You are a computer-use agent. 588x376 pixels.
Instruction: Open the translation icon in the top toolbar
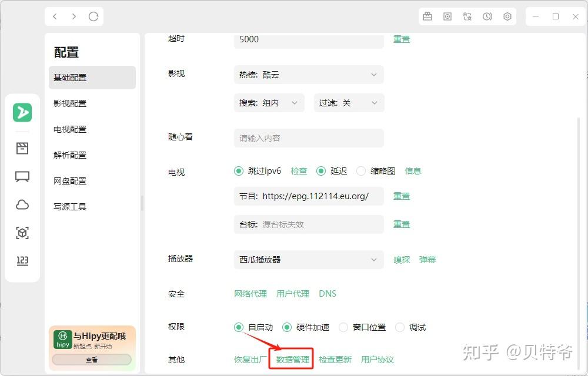click(x=467, y=16)
